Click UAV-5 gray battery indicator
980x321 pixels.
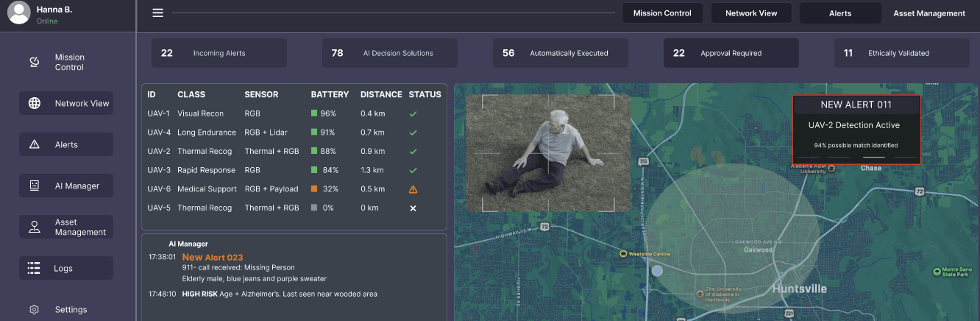(x=314, y=208)
